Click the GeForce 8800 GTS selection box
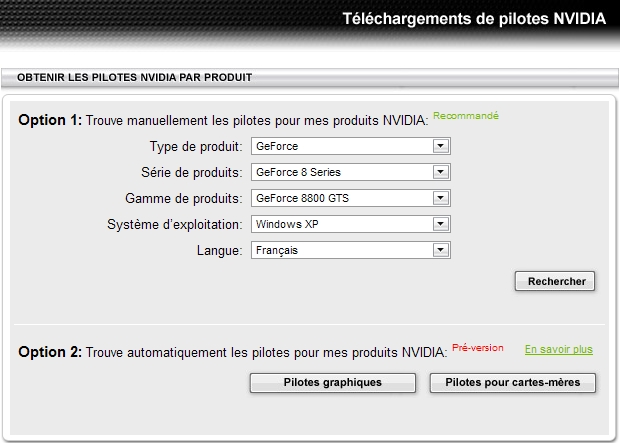 (340, 198)
